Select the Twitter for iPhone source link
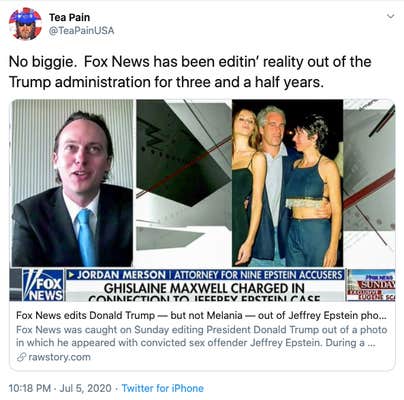Image resolution: width=404 pixels, height=400 pixels. pos(162,388)
